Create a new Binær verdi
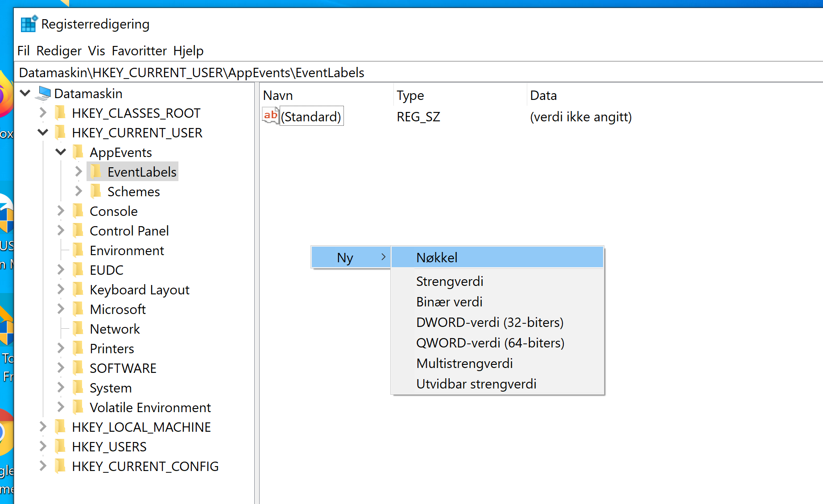This screenshot has height=504, width=823. (449, 302)
